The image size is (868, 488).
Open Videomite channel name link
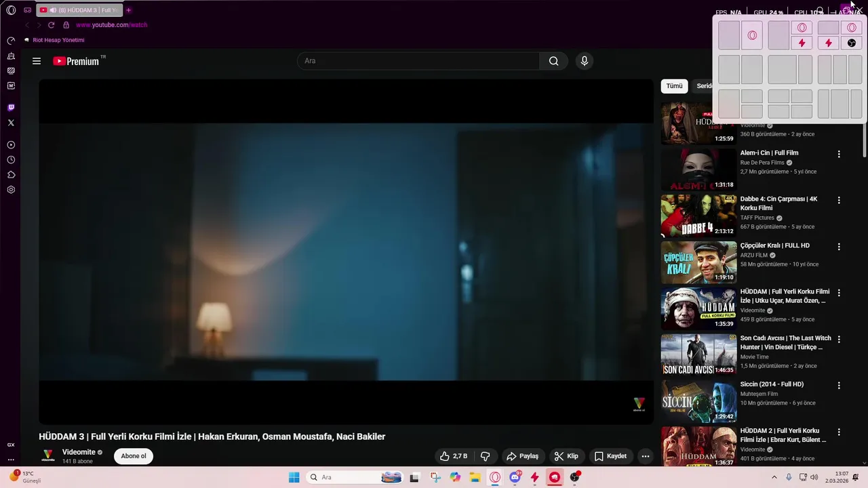[79, 452]
